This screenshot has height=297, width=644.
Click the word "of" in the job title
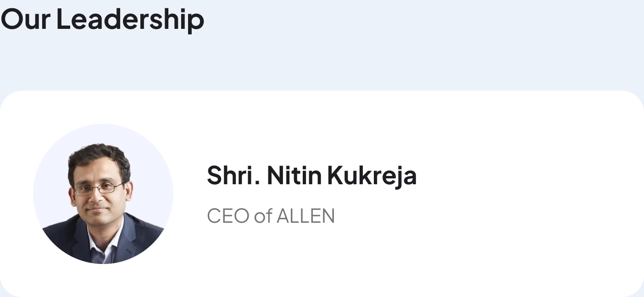tap(263, 216)
